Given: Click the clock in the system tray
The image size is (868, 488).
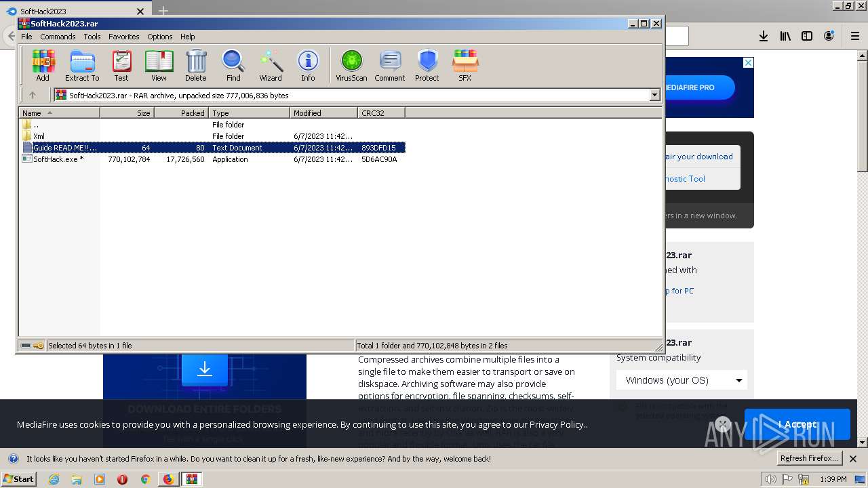Looking at the screenshot, I should tap(833, 479).
